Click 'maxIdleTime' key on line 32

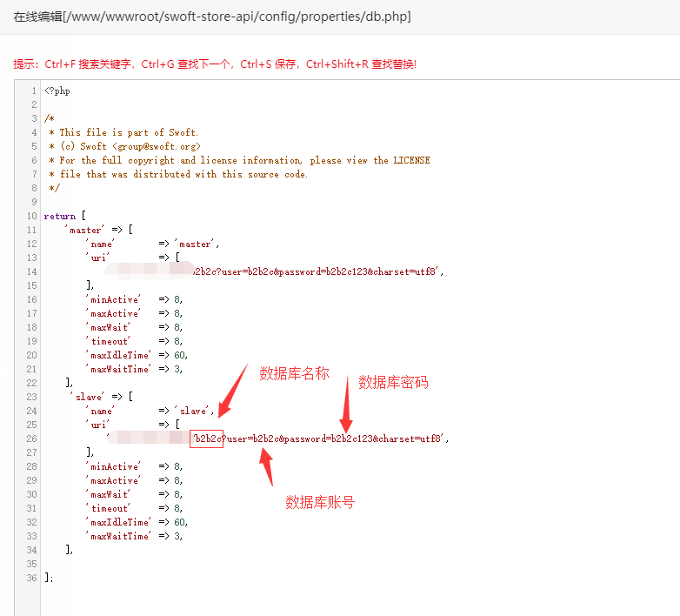(117, 522)
